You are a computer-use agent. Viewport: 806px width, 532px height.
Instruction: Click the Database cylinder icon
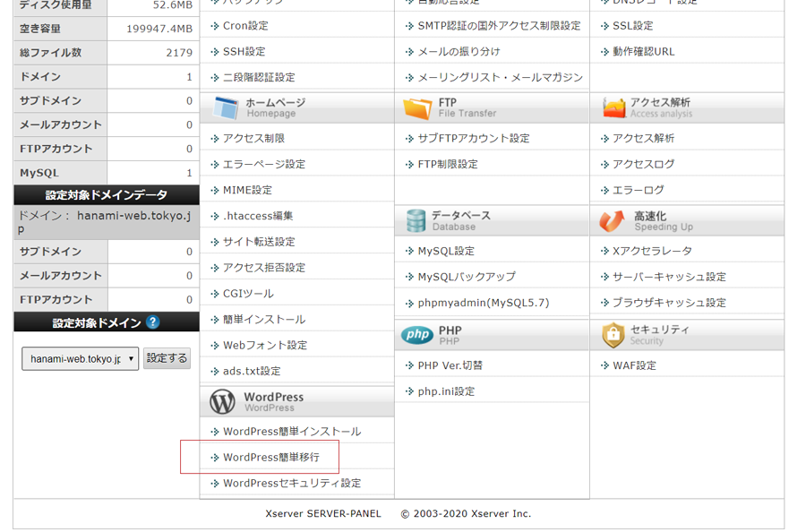coord(416,221)
